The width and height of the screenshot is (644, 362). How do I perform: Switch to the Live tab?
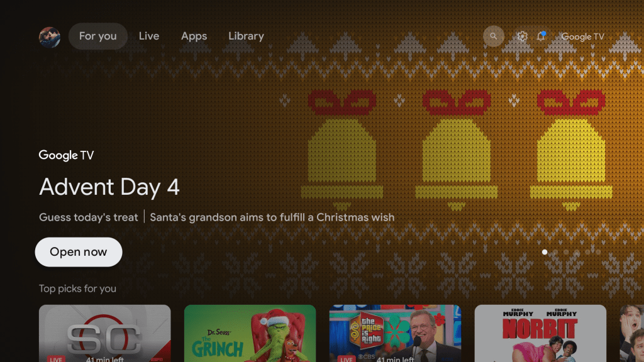[148, 36]
